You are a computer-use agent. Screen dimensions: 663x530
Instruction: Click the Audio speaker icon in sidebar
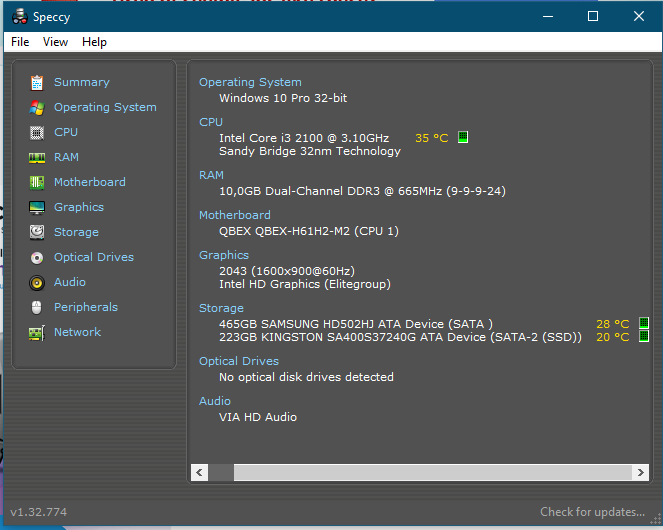pos(37,283)
